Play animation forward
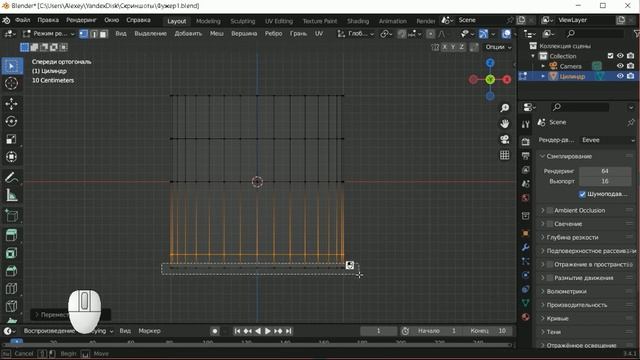640x360 pixels. [268, 331]
